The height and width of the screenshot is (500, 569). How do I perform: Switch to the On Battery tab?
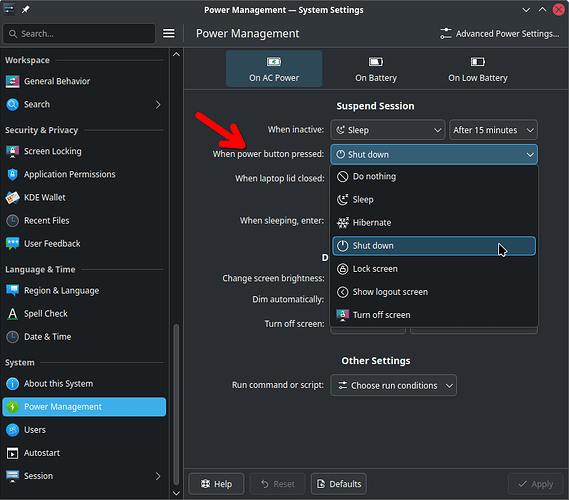[x=376, y=69]
